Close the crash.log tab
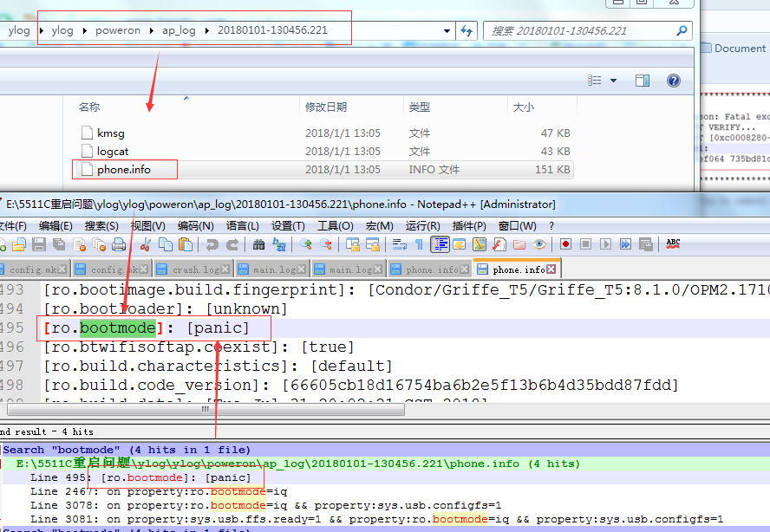 225,269
